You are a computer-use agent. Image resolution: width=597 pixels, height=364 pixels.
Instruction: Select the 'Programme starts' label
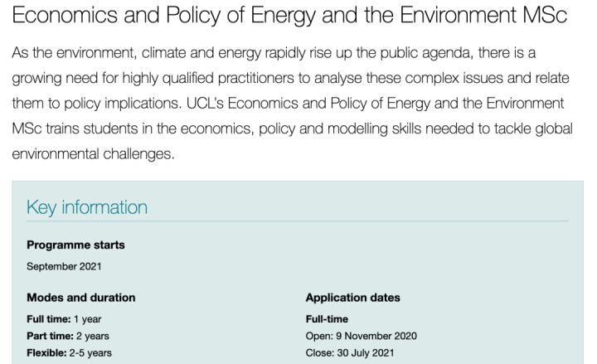75,245
